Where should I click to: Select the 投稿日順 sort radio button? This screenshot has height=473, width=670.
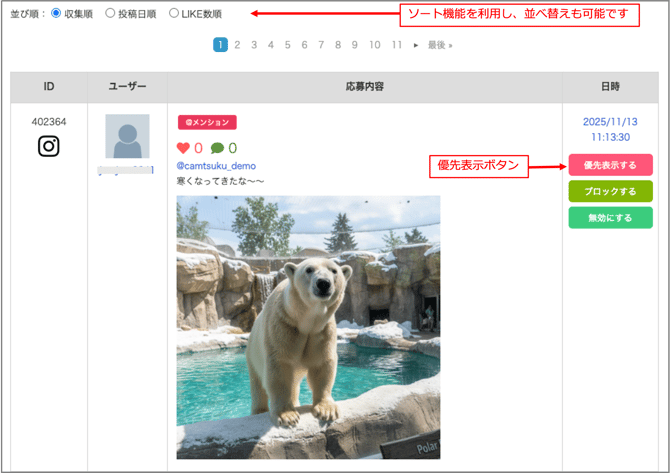(110, 13)
